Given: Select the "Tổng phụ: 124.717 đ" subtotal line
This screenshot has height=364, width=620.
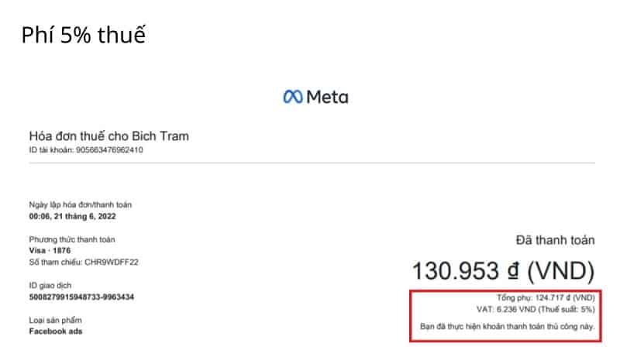Looking at the screenshot, I should click(x=546, y=297).
